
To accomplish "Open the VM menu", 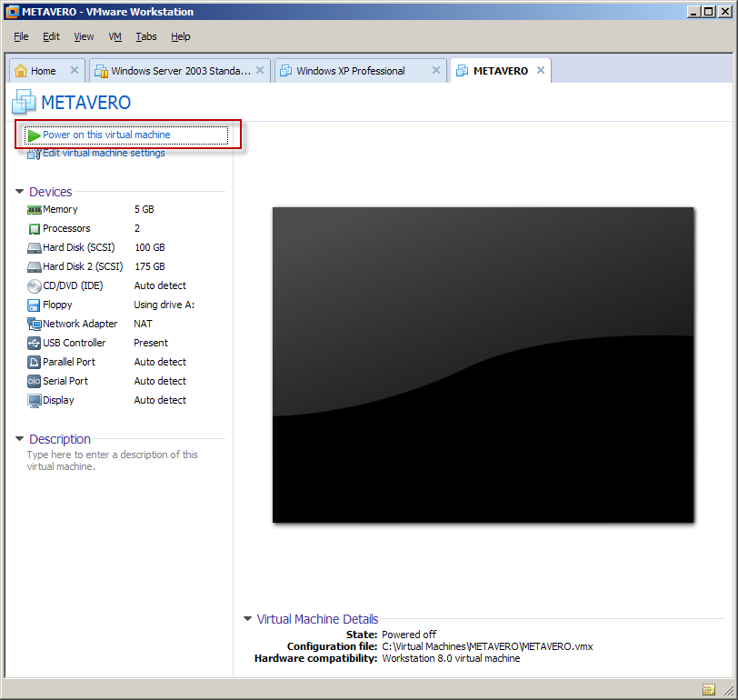I will [115, 36].
